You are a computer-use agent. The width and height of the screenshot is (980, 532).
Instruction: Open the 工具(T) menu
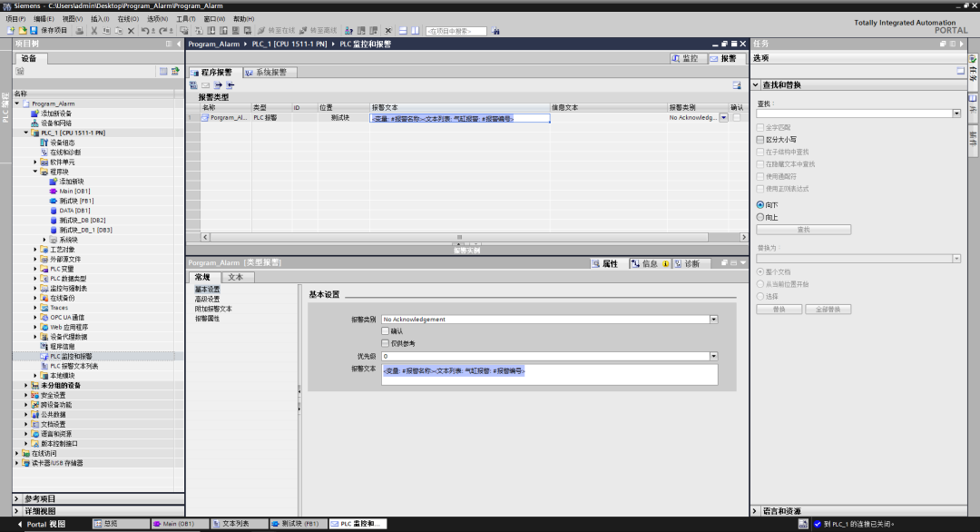click(186, 19)
